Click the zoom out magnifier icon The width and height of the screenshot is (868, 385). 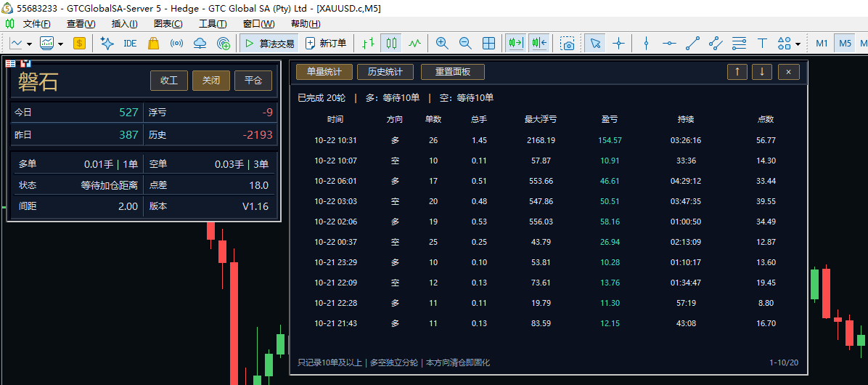[x=465, y=43]
